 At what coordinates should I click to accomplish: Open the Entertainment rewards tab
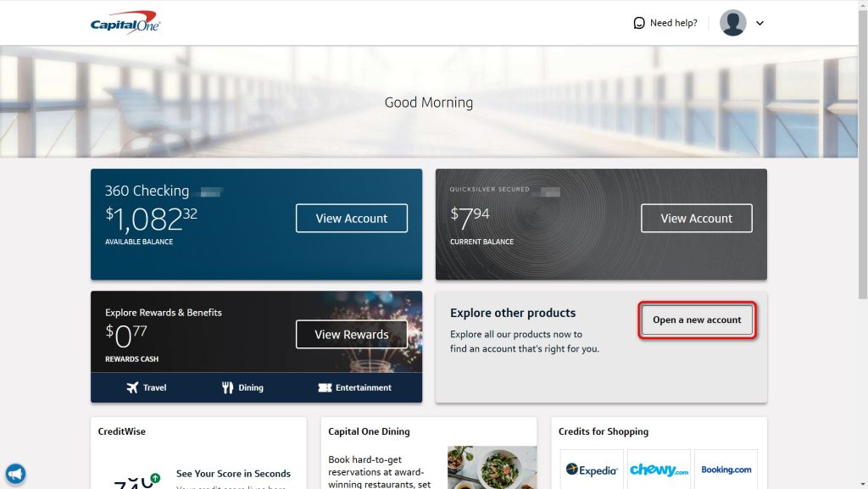tap(355, 387)
